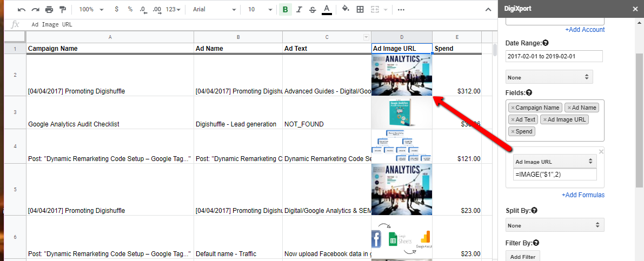Open the Ad Image URL formula field dropdown
644x261 pixels.
[555, 161]
